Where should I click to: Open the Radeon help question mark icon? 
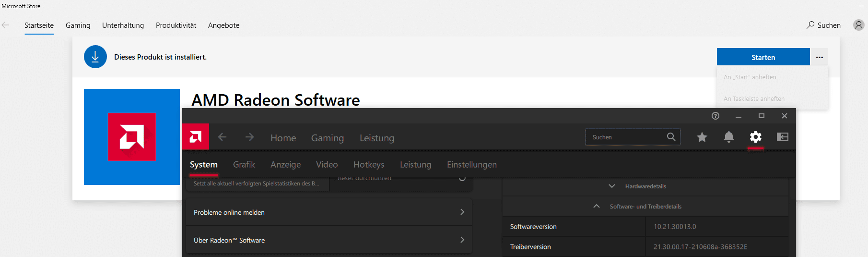[x=715, y=116]
